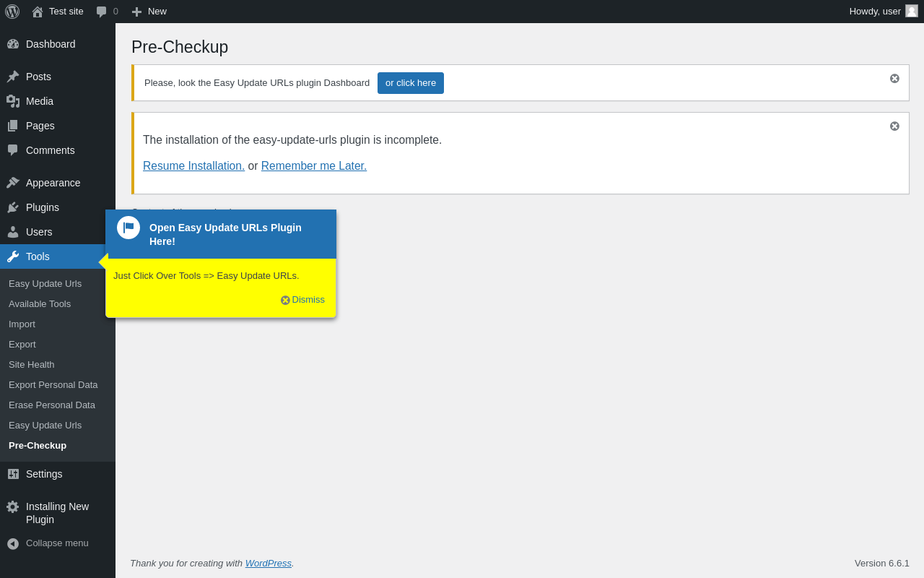Viewport: 924px width, 578px height.
Task: Click the Dismiss link in the yellow popup
Action: pos(302,300)
